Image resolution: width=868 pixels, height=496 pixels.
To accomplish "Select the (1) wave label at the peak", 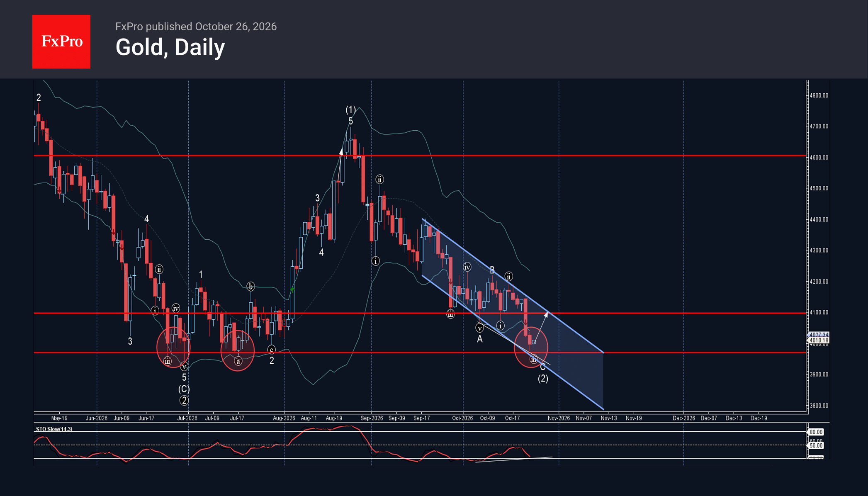I will 350,109.
